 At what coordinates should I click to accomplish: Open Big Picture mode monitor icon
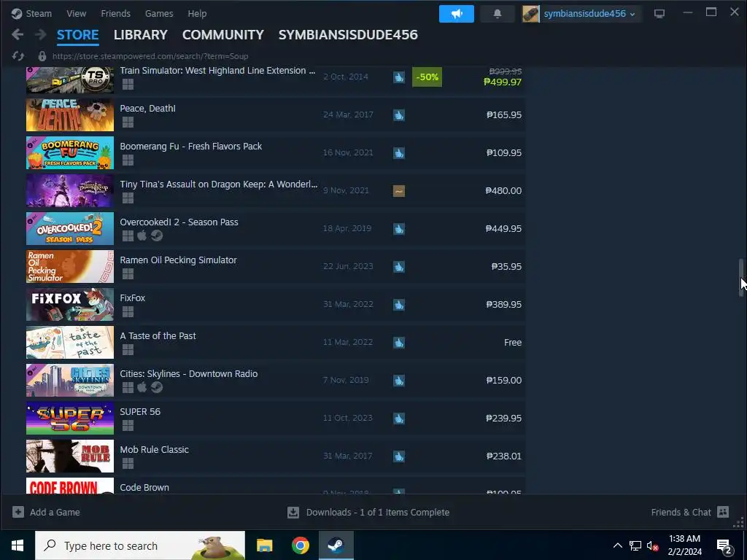pos(659,13)
